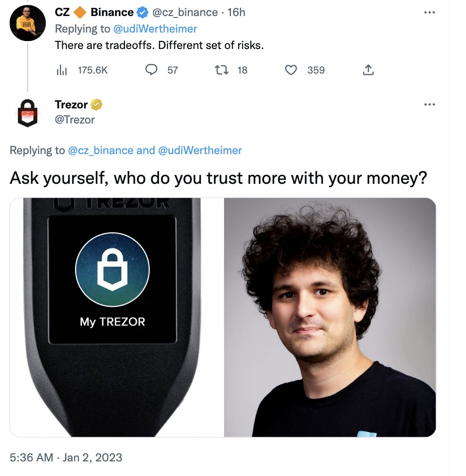Open @udiWertheimer link under CZ's name

[x=155, y=29]
